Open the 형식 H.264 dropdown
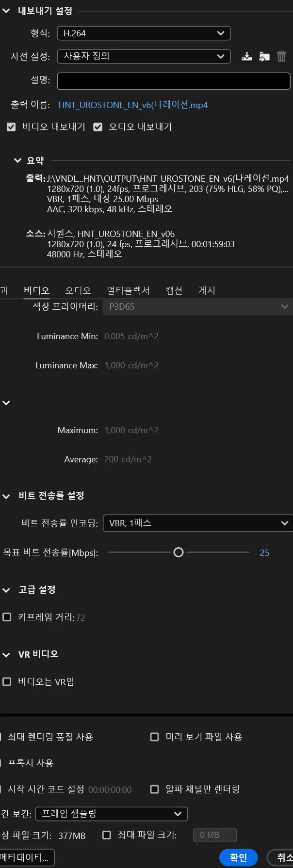The width and height of the screenshot is (293, 868). (144, 33)
